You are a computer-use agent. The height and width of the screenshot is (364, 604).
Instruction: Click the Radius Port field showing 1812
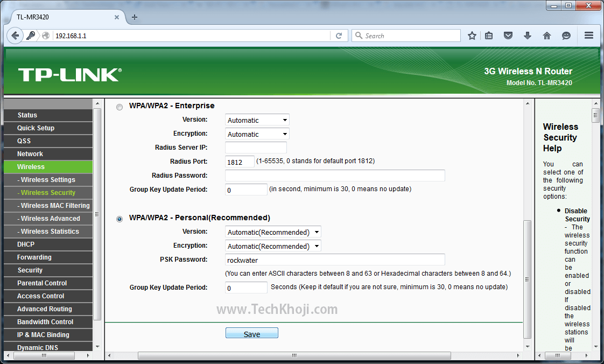240,162
